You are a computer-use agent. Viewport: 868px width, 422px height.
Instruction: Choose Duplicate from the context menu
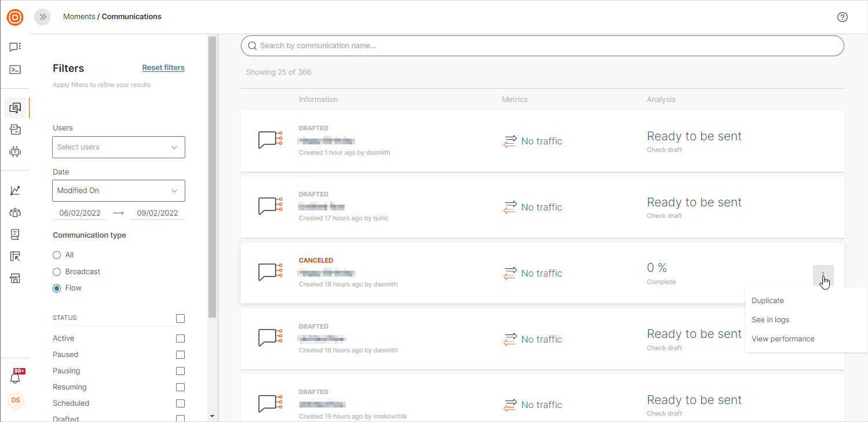coord(768,301)
